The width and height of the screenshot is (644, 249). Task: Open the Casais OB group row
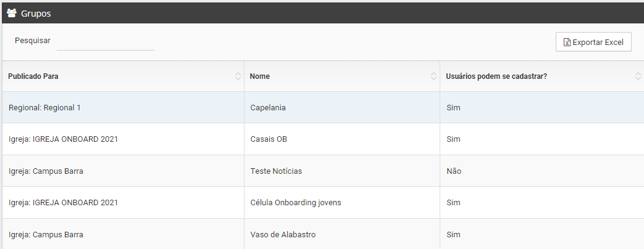point(323,139)
